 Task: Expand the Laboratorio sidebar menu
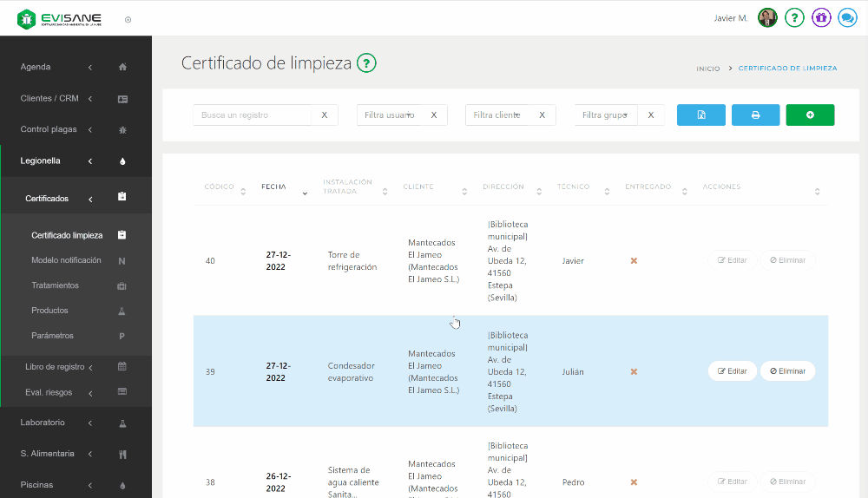click(x=76, y=423)
